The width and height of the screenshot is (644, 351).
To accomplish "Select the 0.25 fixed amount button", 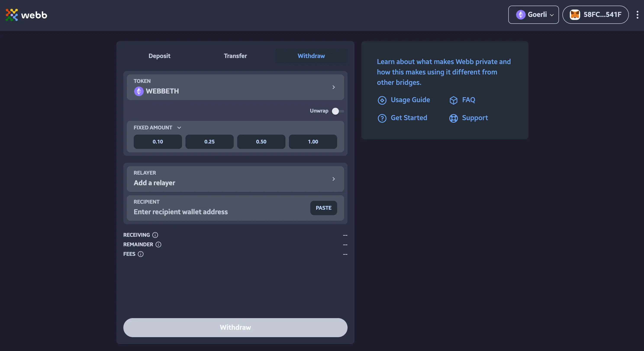I will click(x=209, y=141).
